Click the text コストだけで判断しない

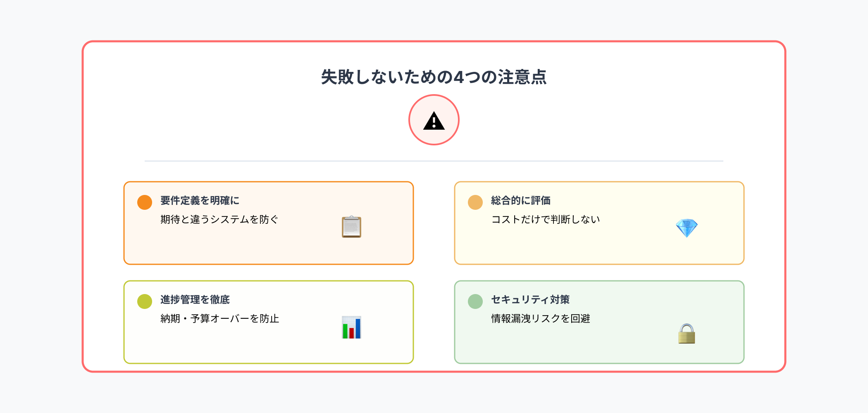coord(545,219)
